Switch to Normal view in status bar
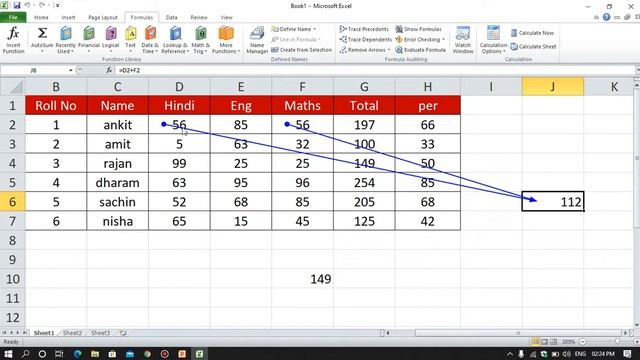 (x=535, y=341)
